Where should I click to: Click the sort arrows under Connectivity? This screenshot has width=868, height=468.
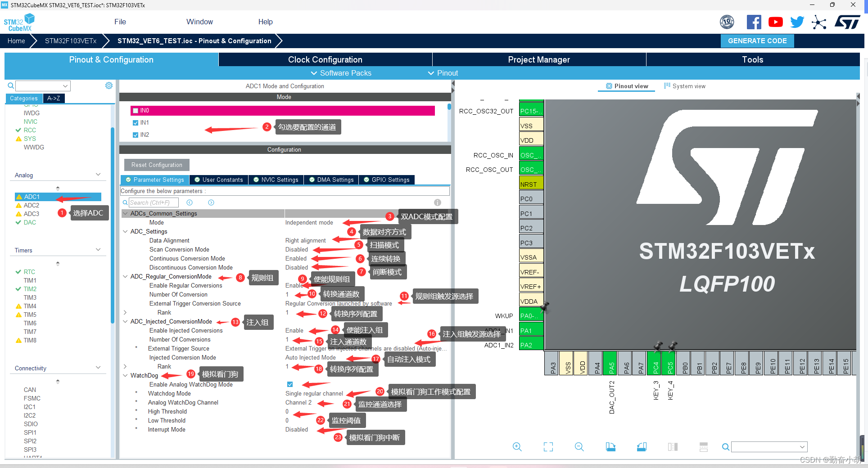(x=58, y=381)
